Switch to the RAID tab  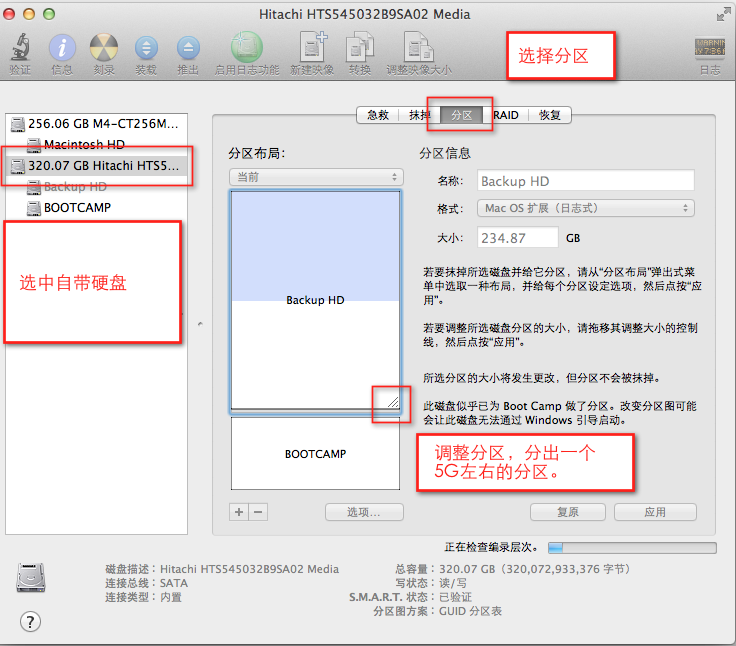(x=506, y=115)
